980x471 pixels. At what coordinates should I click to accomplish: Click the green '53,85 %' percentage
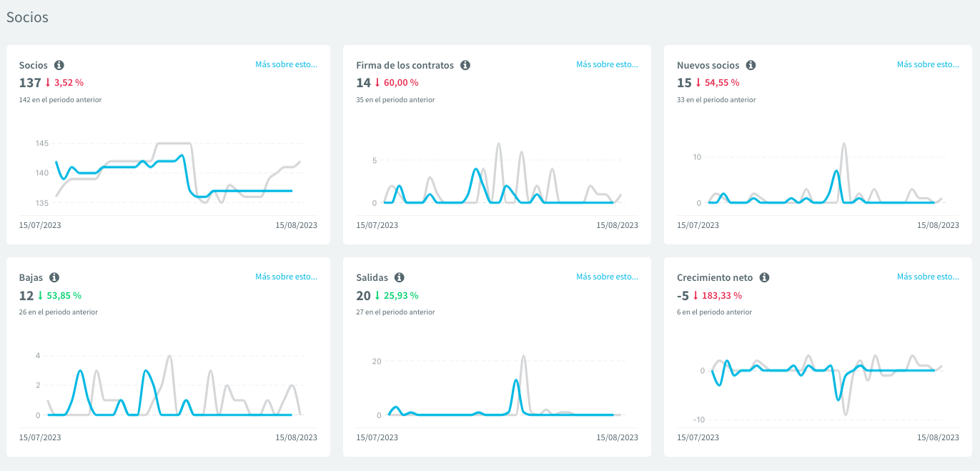point(64,295)
